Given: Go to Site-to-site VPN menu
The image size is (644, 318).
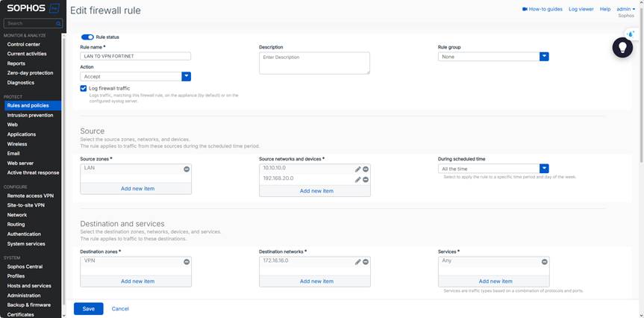Looking at the screenshot, I should point(26,205).
